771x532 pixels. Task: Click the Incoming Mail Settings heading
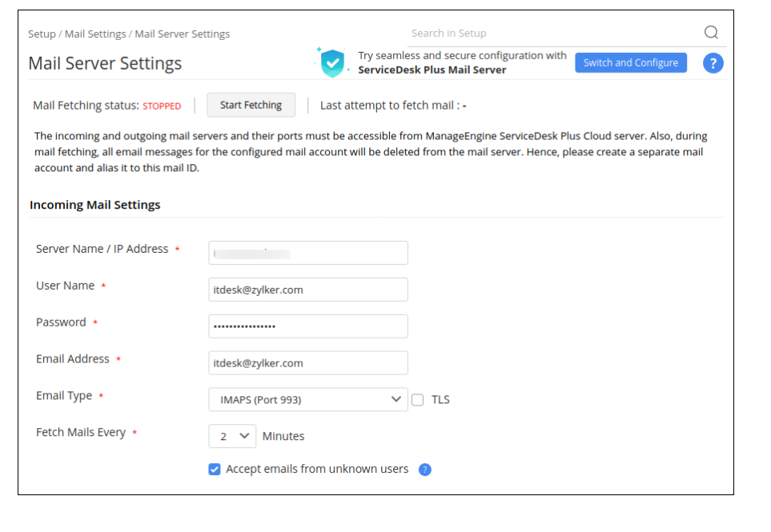click(95, 205)
